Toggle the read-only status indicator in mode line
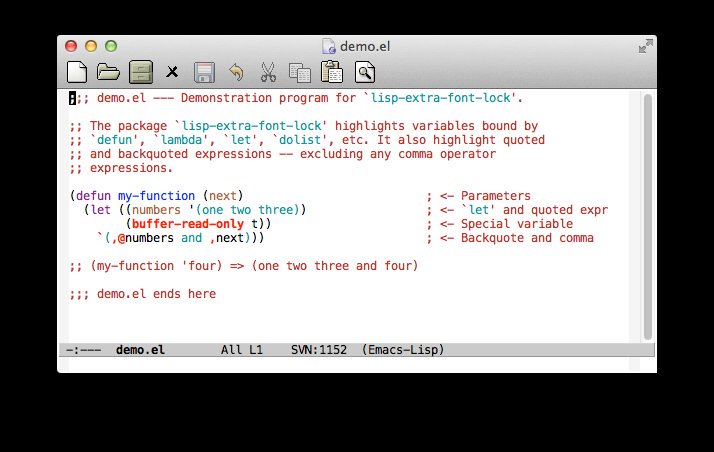This screenshot has height=452, width=714. tap(85, 350)
